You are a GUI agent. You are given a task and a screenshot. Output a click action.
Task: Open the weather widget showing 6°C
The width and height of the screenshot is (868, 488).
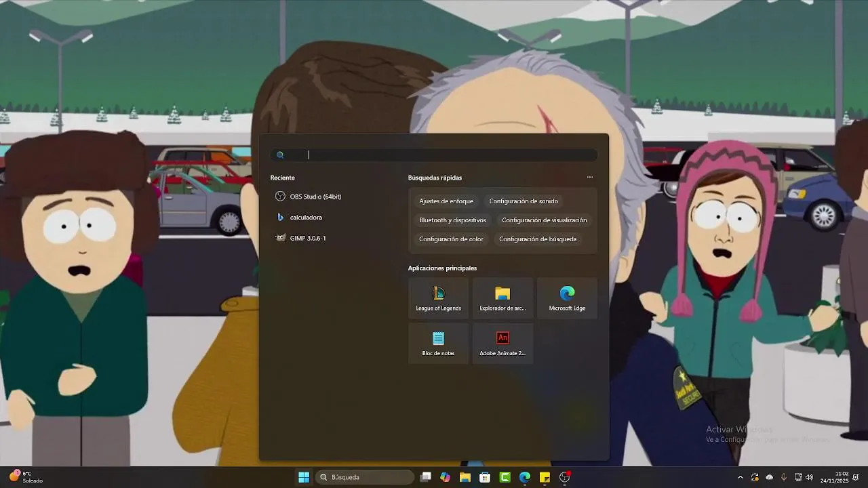(x=26, y=477)
